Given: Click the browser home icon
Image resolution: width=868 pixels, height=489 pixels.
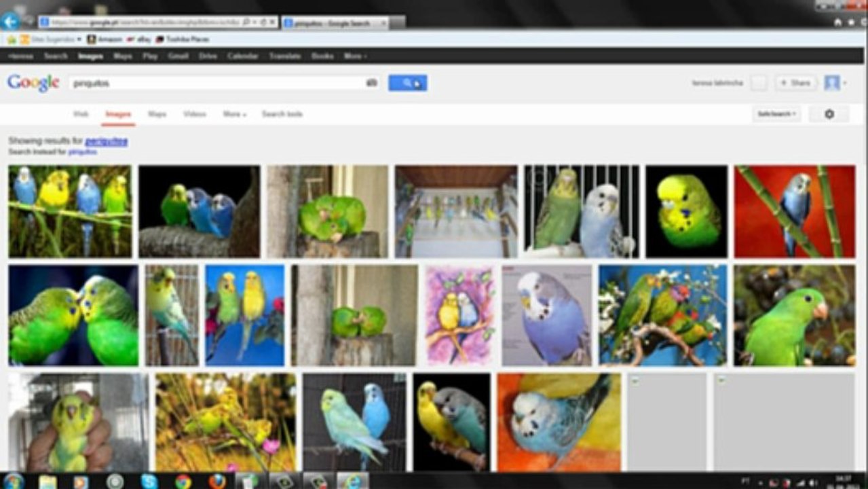Looking at the screenshot, I should click(837, 22).
